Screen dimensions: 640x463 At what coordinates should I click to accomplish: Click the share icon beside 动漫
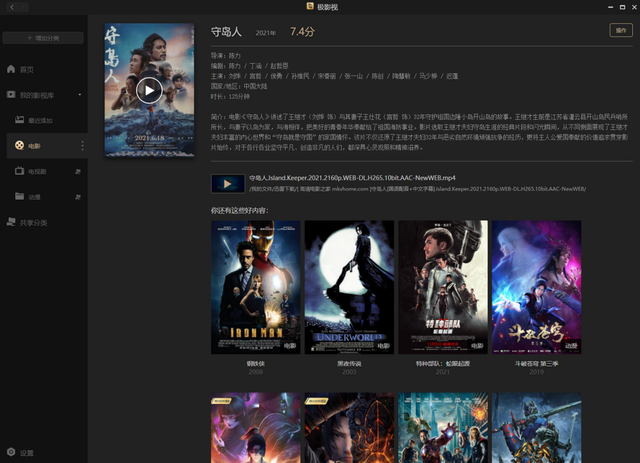point(78,197)
